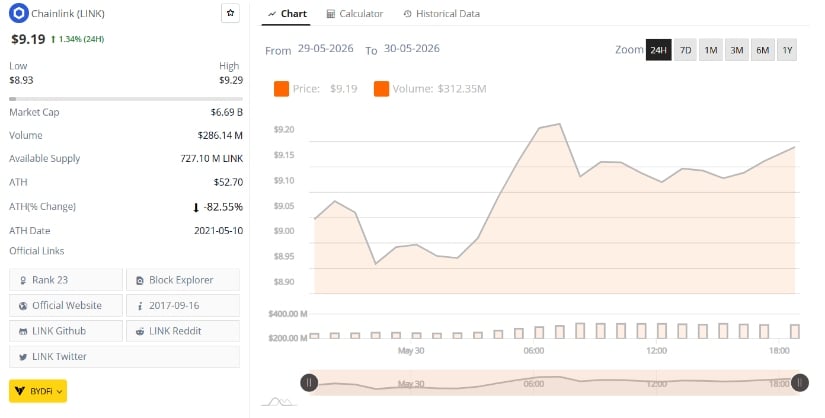825x418 pixels.
Task: Open the Historical Data tab
Action: pyautogui.click(x=442, y=14)
